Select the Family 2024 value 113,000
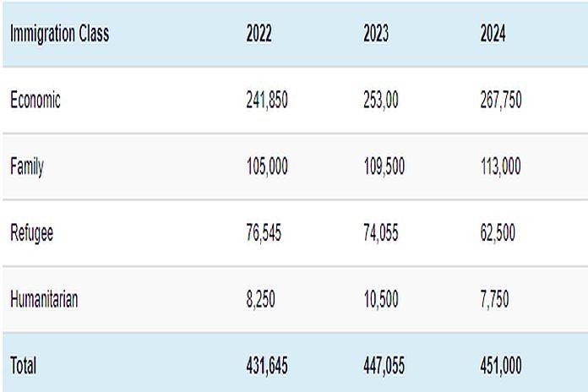 [501, 166]
